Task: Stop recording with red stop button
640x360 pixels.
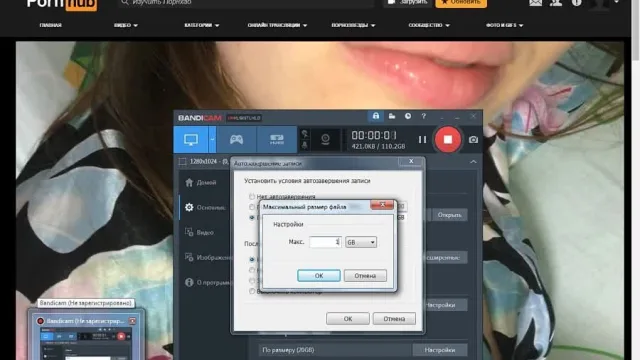Action: pos(448,140)
